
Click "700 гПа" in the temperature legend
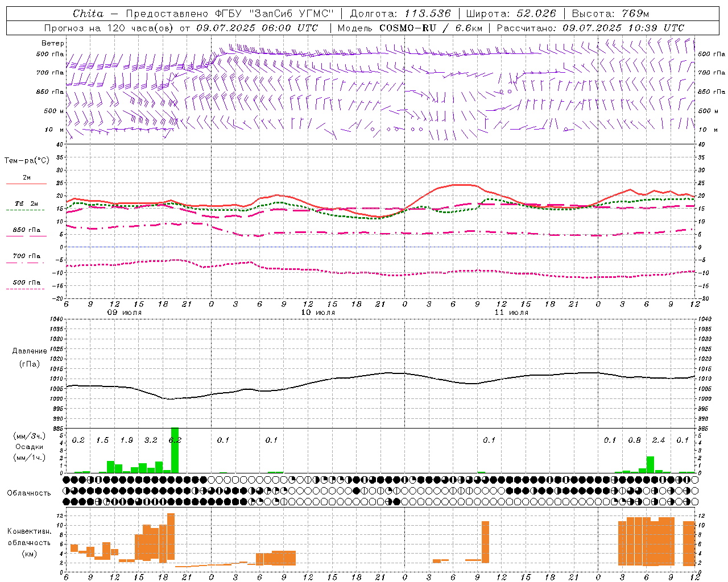coord(27,256)
